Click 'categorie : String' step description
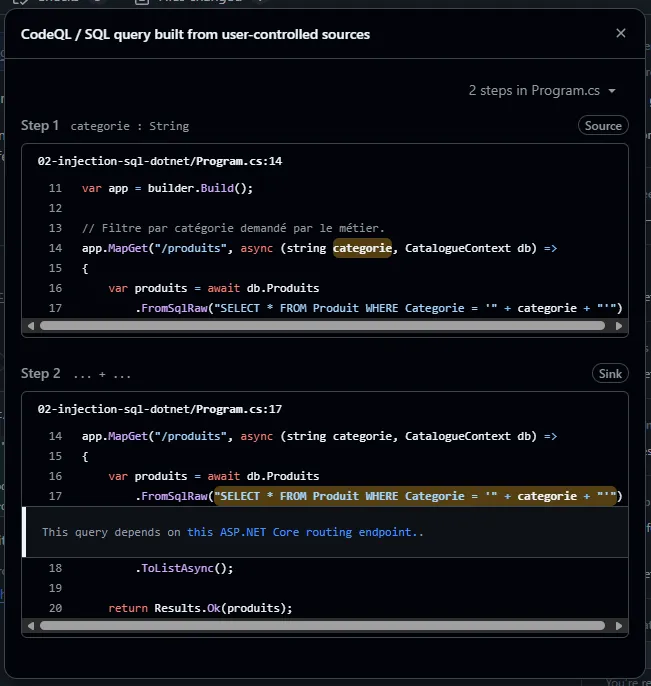This screenshot has height=686, width=651. [130, 126]
